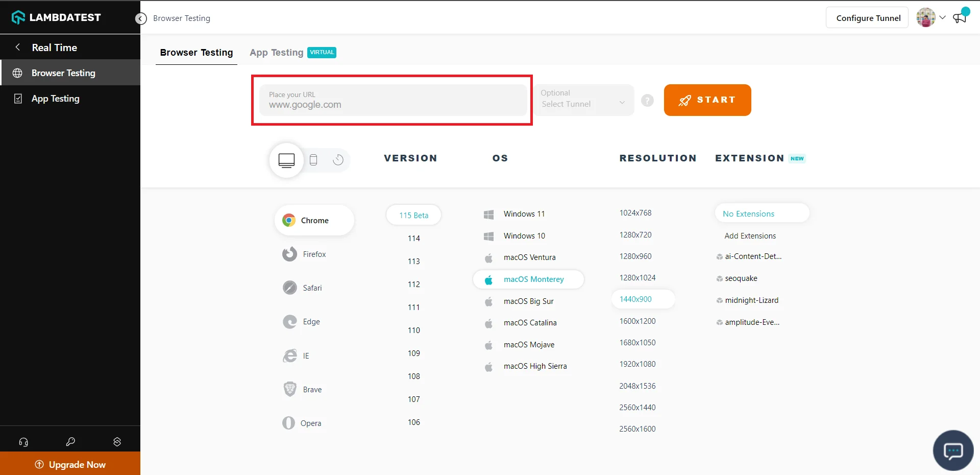Select the Chrome browser
The height and width of the screenshot is (475, 980).
coord(314,220)
